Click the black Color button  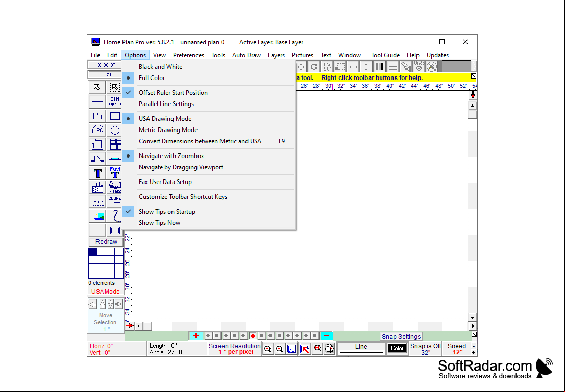[397, 348]
